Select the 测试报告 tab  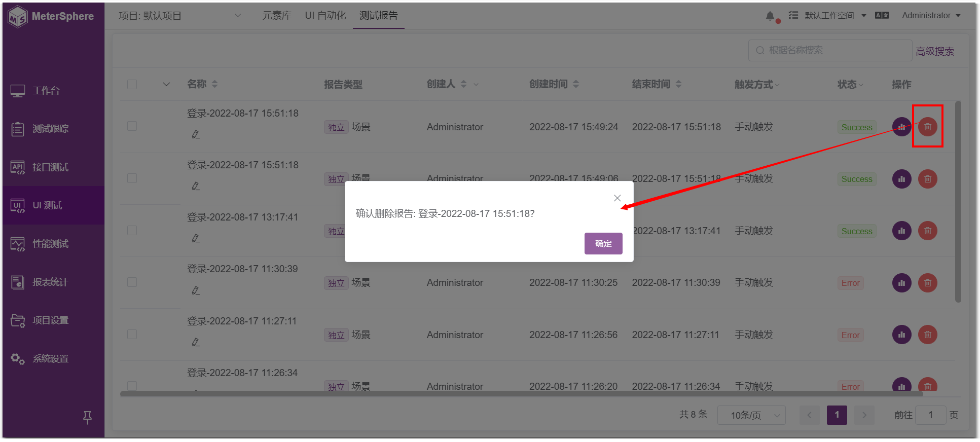[x=379, y=16]
